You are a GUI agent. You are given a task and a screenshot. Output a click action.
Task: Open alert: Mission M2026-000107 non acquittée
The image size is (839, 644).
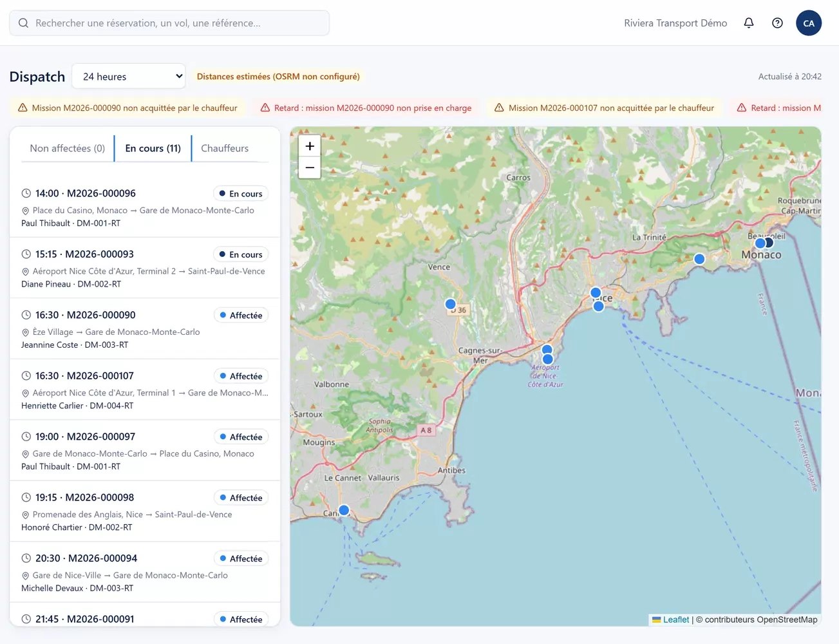604,108
